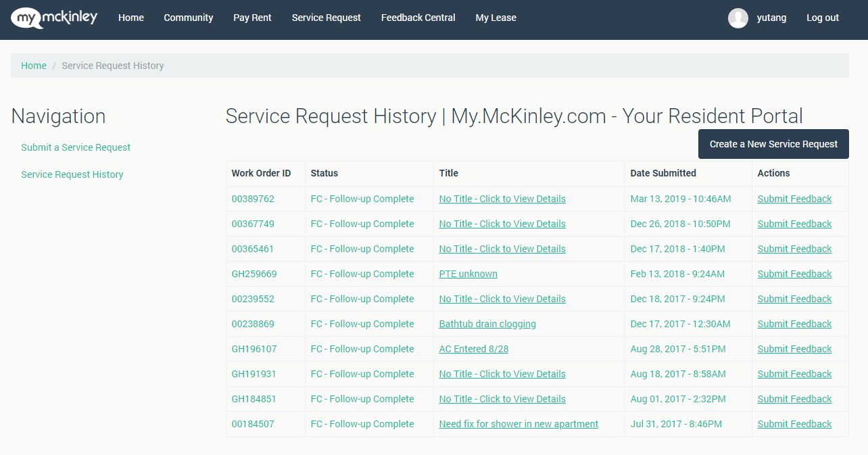Click date Mar 13, 2019 - 10:46AM
Image resolution: width=868 pixels, height=455 pixels.
(681, 199)
